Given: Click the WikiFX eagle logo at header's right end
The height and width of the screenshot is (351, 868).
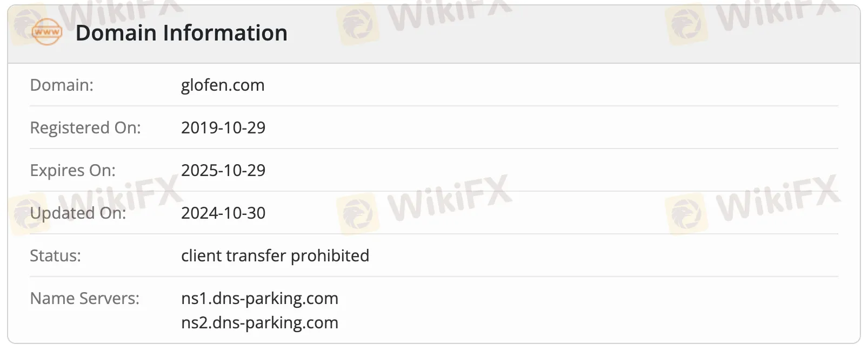Looking at the screenshot, I should tap(686, 24).
